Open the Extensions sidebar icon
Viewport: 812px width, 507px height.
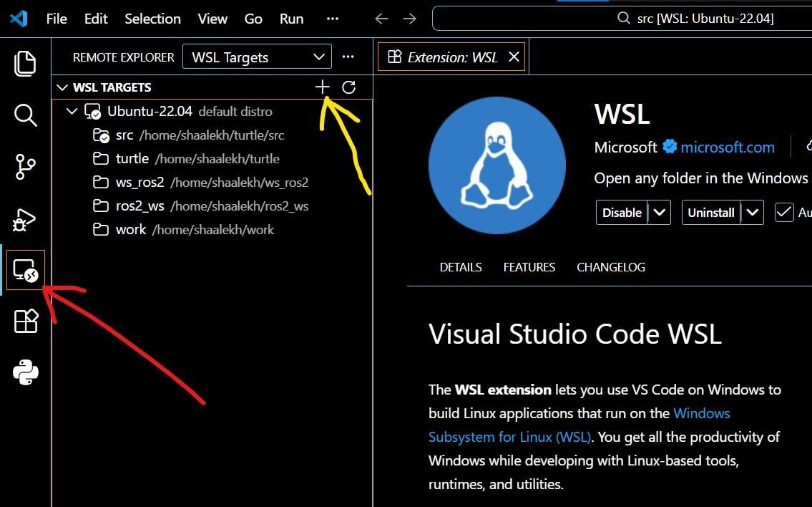pos(25,322)
